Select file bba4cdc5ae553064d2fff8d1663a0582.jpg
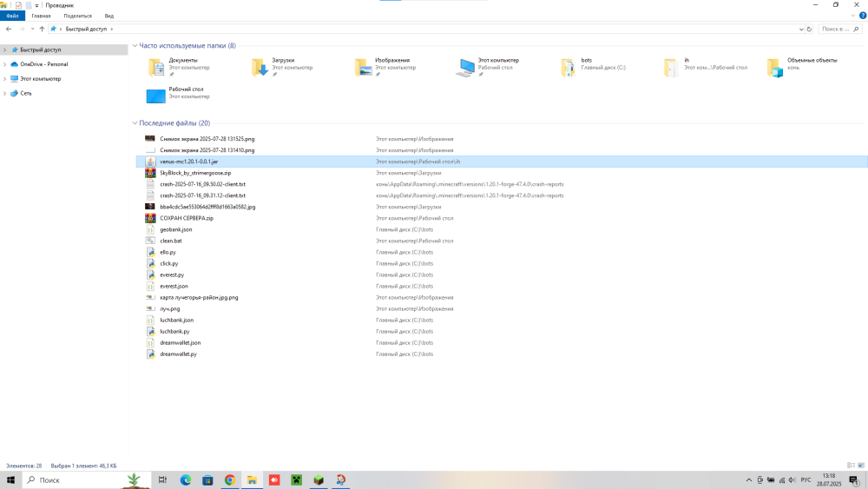This screenshot has width=868, height=489. coord(207,207)
